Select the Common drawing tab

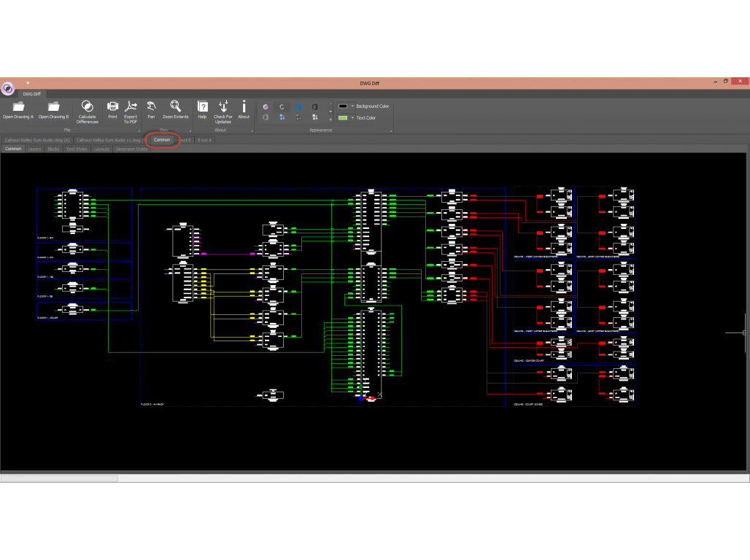click(162, 140)
